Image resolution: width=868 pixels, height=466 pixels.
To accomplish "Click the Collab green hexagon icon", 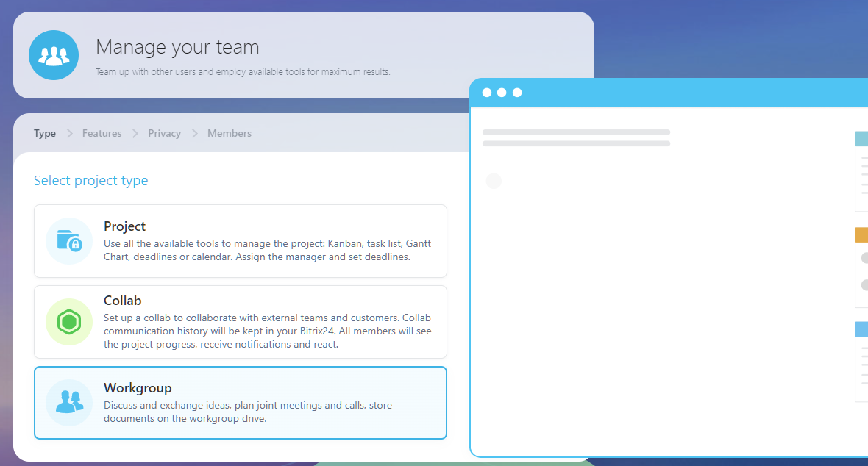I will (x=68, y=322).
